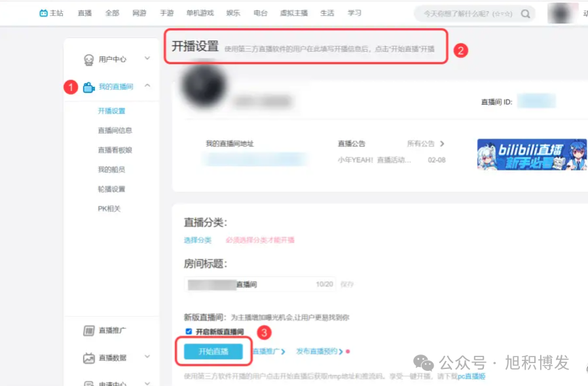Select the 用户中心 skull icon in sidebar
This screenshot has width=588, height=386.
[89, 60]
